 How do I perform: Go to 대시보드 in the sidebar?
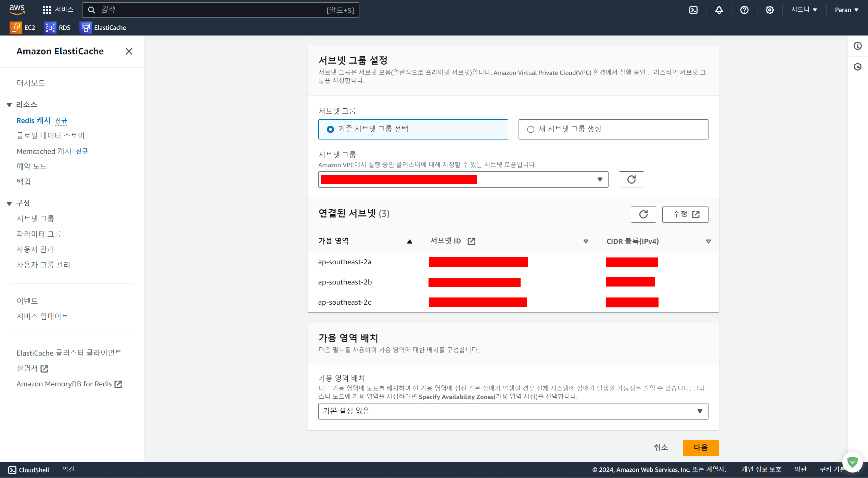[x=31, y=83]
